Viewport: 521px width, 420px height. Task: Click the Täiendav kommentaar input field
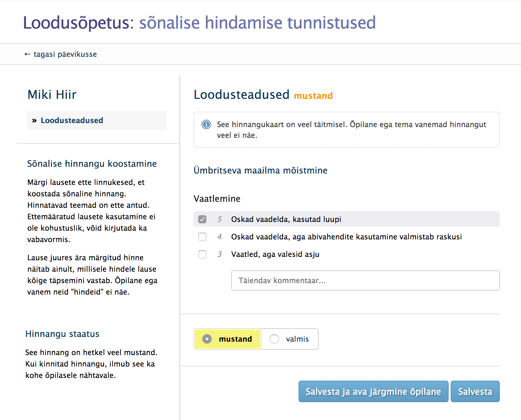(x=365, y=280)
